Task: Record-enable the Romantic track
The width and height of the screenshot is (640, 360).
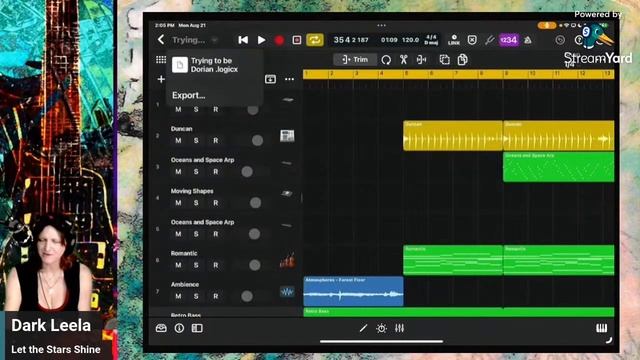Action: click(x=216, y=265)
